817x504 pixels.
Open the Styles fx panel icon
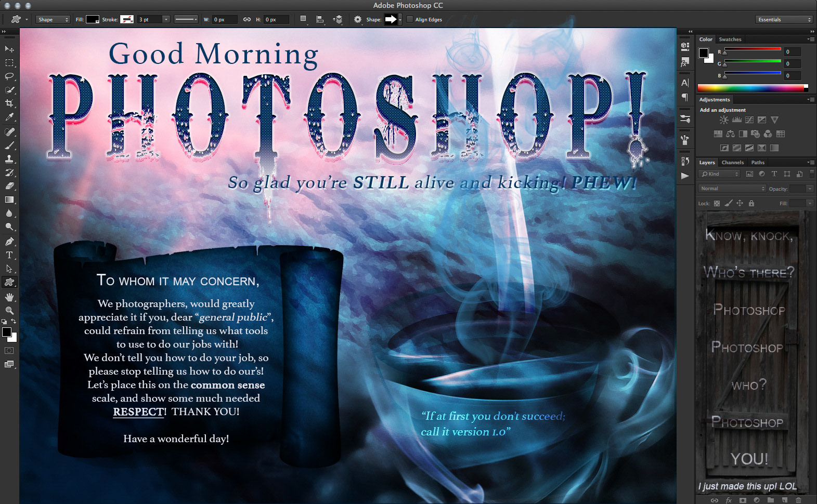(685, 62)
